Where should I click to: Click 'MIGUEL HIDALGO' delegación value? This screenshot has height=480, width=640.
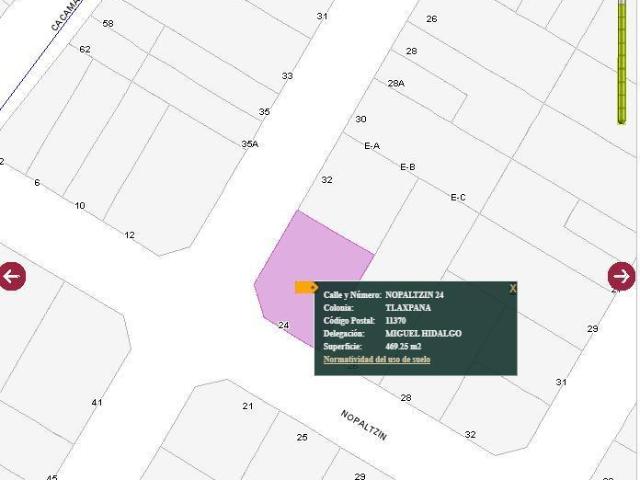tap(423, 333)
